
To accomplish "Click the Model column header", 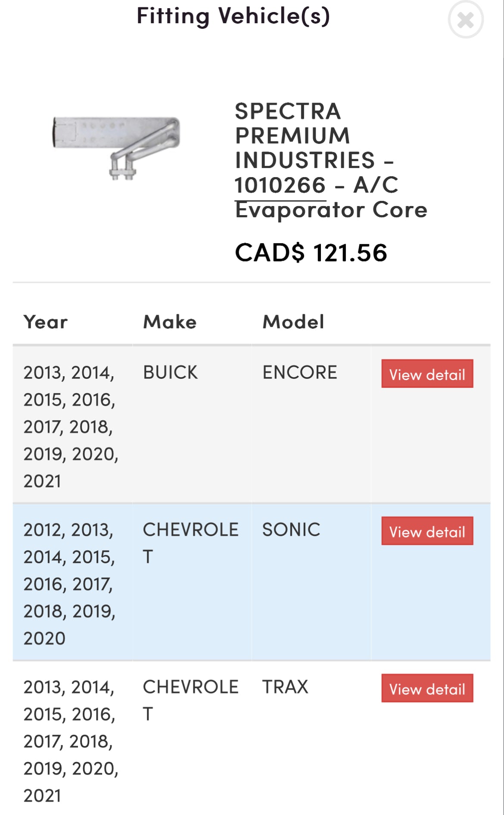I will 293,322.
